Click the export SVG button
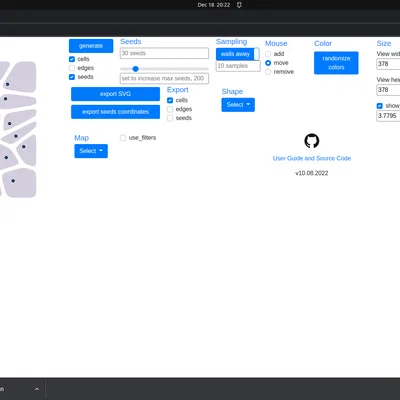Screen dimensions: 400x400 click(115, 94)
